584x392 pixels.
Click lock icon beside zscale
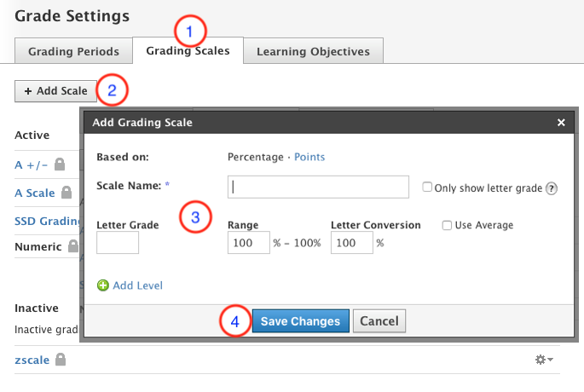pyautogui.click(x=60, y=360)
